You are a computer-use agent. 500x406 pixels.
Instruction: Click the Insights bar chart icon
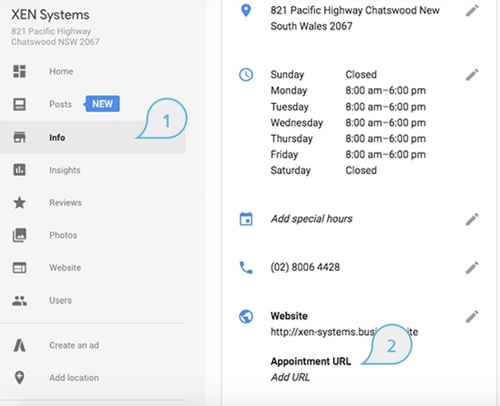(x=19, y=170)
